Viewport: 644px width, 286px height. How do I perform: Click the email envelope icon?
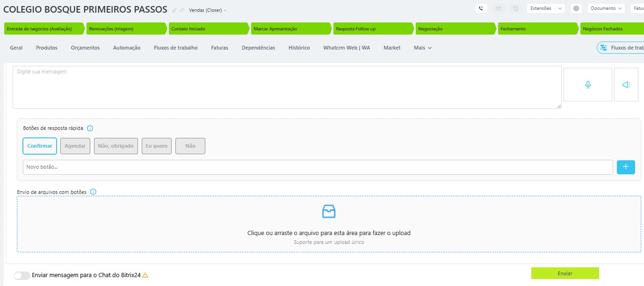tap(499, 8)
